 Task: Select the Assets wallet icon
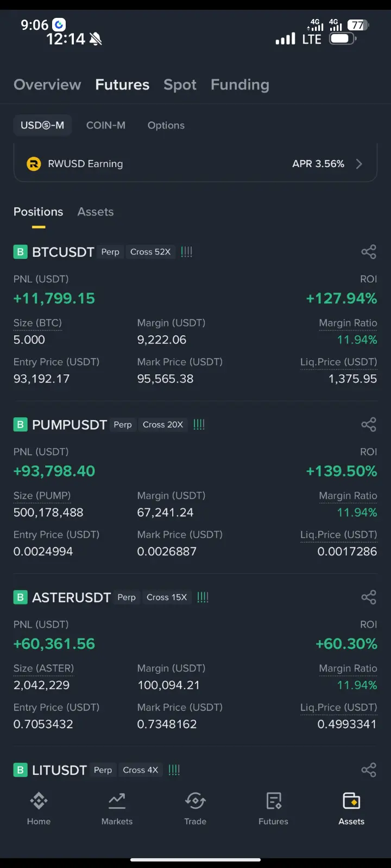[x=351, y=801]
